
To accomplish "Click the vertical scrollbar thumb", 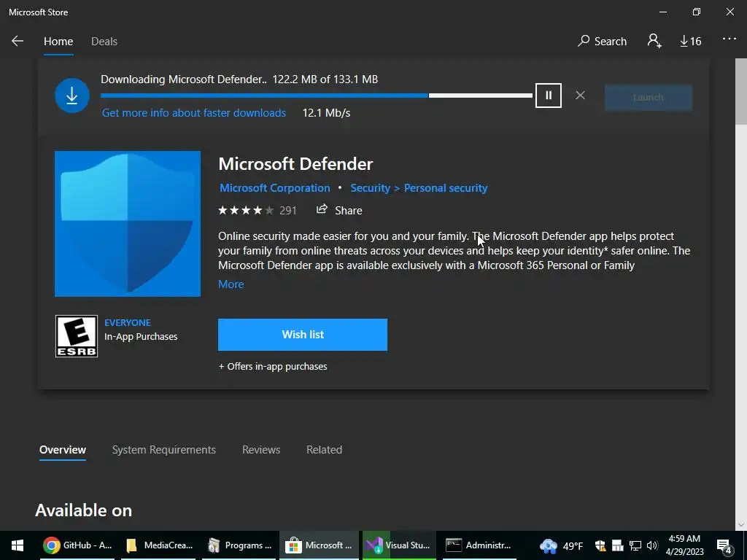I will (741, 91).
